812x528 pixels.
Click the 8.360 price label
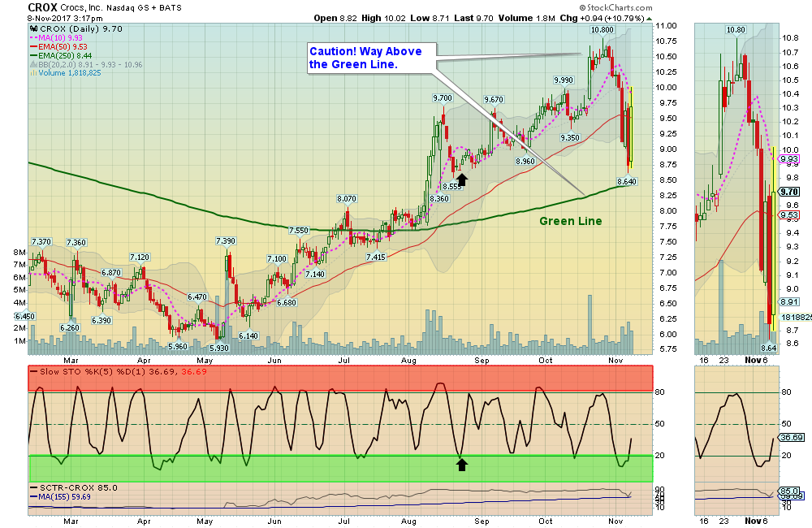tap(439, 199)
